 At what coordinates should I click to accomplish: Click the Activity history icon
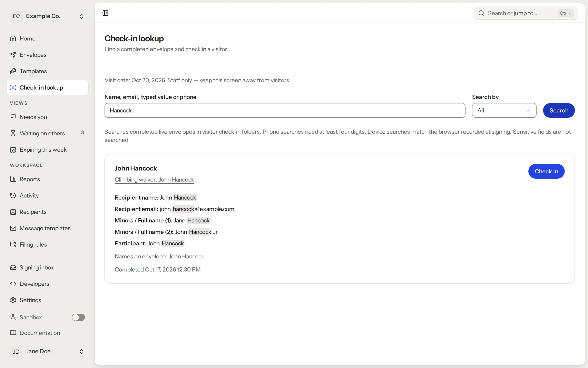(13, 195)
